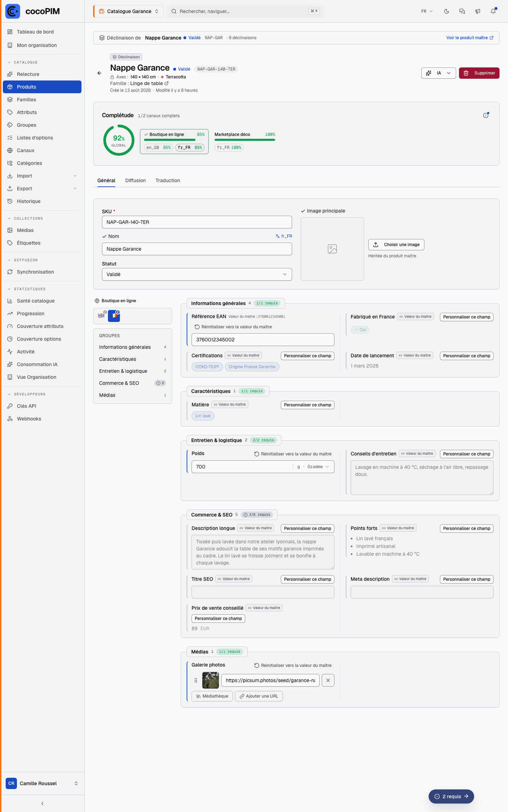Open the Statut dropdown
This screenshot has height=812, width=508.
point(197,274)
